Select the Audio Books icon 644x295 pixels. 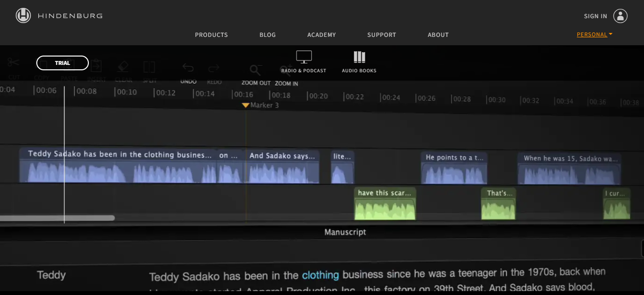(x=359, y=57)
